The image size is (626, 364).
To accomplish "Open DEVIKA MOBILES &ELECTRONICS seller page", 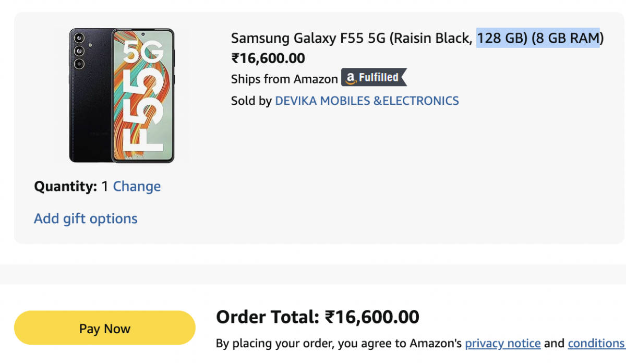I will (367, 101).
